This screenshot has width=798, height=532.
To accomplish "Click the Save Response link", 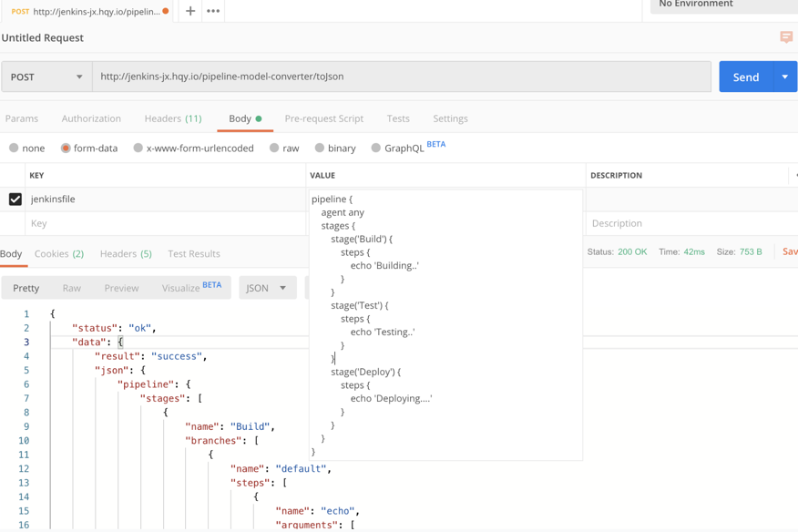I will point(790,251).
